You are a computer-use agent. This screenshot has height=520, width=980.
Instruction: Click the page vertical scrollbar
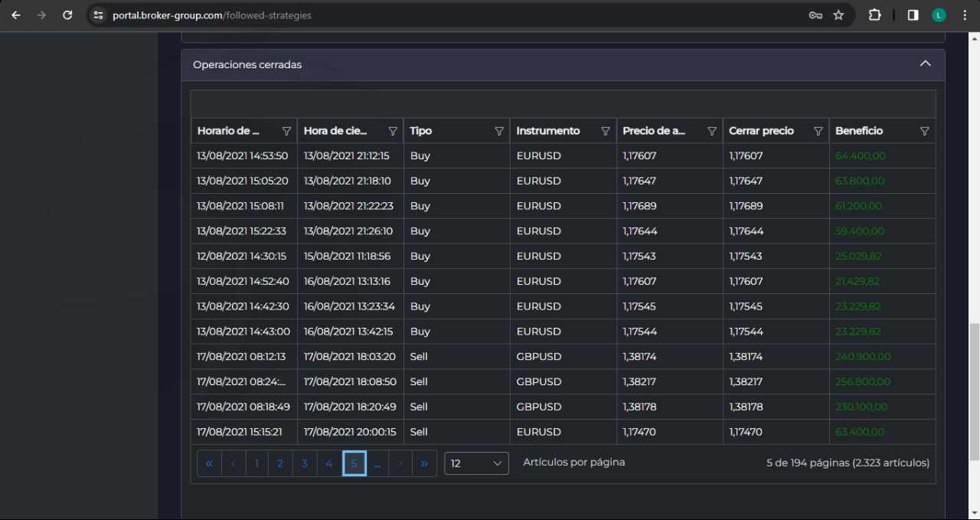[974, 391]
